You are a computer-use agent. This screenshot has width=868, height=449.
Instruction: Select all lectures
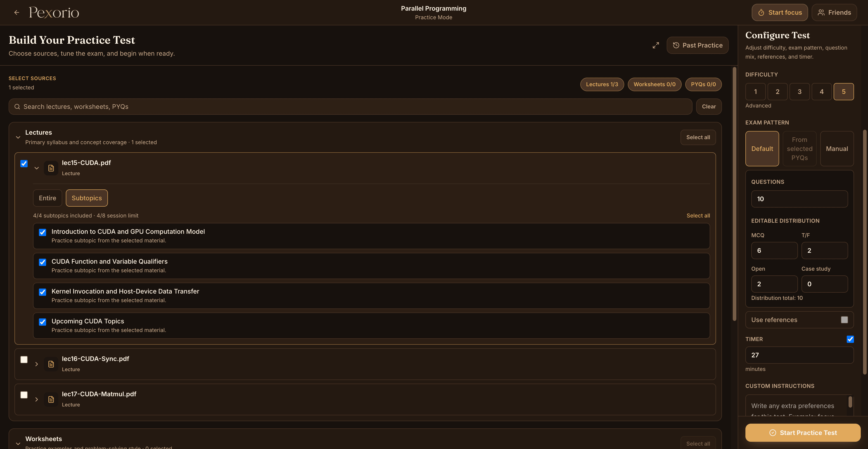698,137
